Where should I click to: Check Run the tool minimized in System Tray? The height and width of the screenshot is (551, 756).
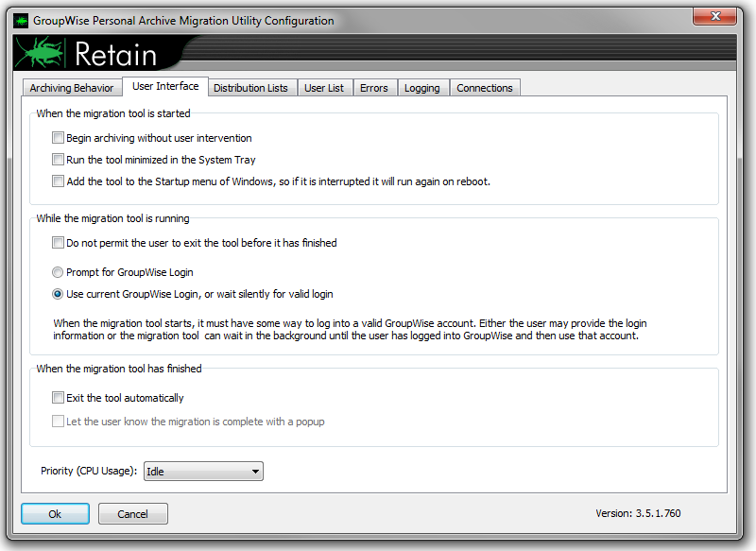[58, 160]
